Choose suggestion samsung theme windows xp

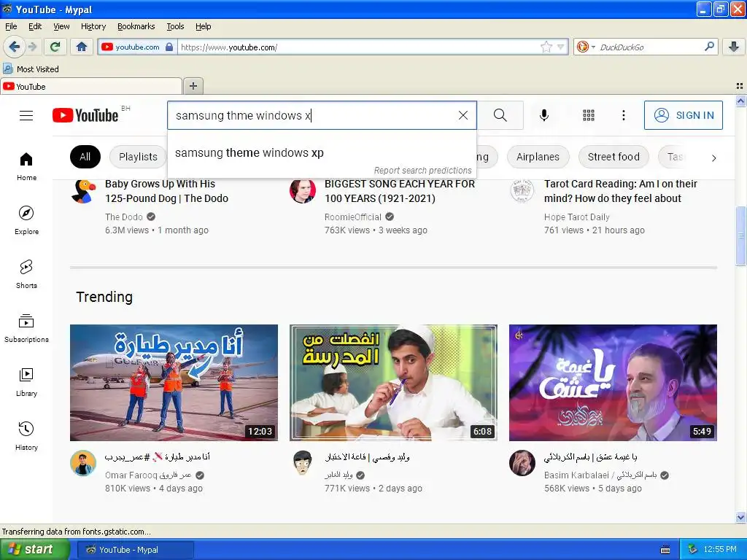coord(322,152)
